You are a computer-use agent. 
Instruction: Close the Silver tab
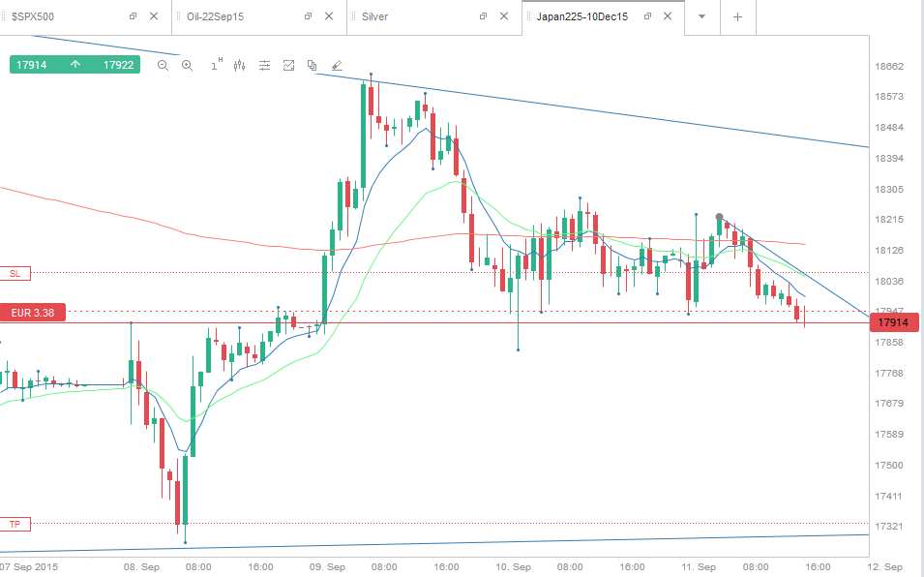[x=504, y=16]
